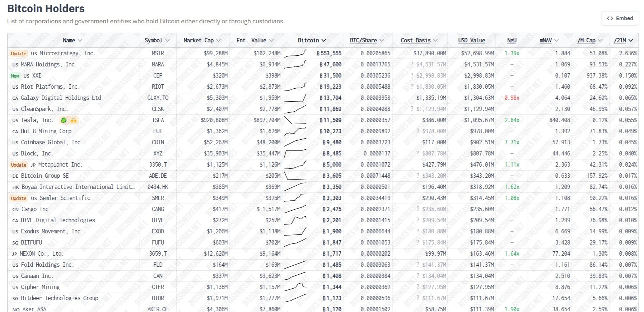This screenshot has height=312, width=644.
Task: Sort by Name column chevron
Action: [80, 40]
